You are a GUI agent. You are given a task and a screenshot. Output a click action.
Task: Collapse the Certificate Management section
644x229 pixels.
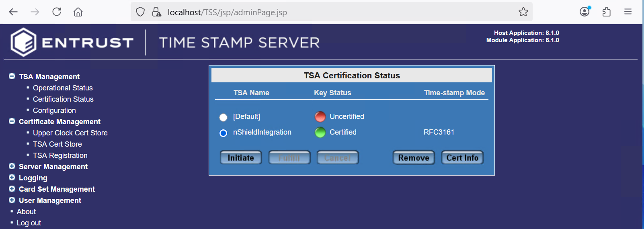12,121
